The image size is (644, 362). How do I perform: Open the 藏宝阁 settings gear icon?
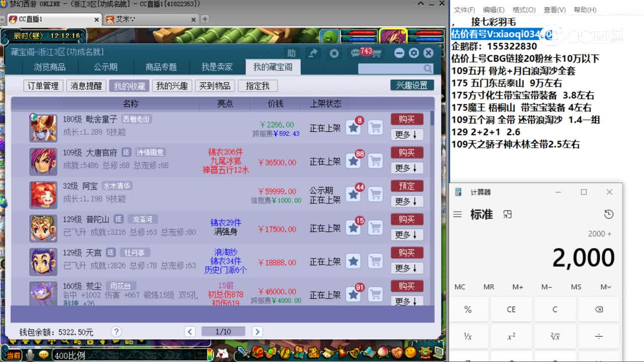coord(414,53)
